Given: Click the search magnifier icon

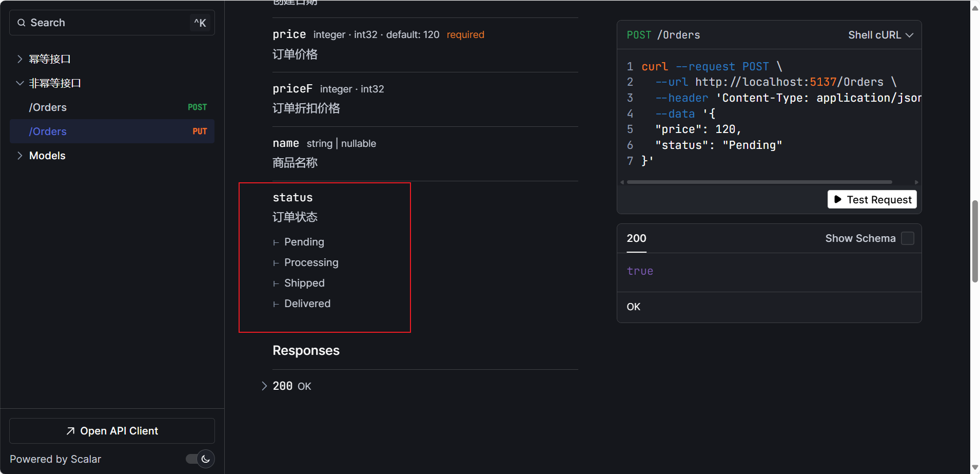Looking at the screenshot, I should [22, 23].
